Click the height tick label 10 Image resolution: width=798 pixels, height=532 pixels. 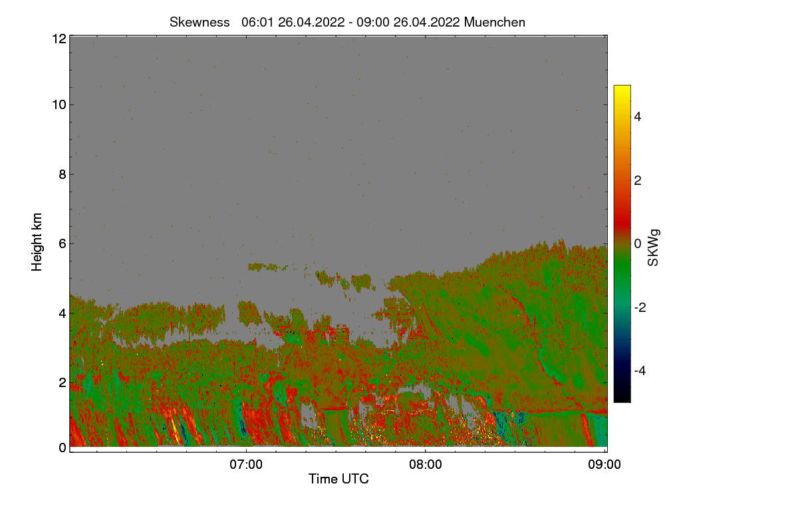pos(59,104)
